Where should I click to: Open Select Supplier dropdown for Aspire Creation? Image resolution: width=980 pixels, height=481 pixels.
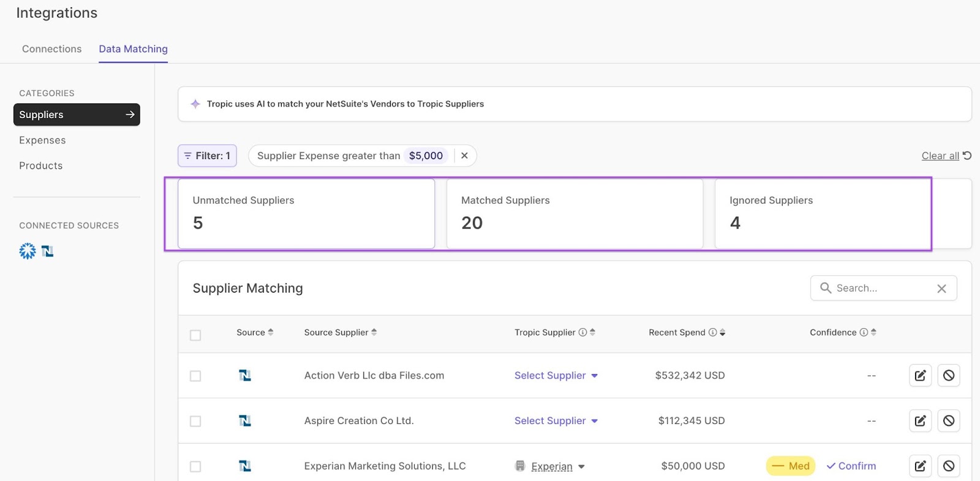[556, 421]
